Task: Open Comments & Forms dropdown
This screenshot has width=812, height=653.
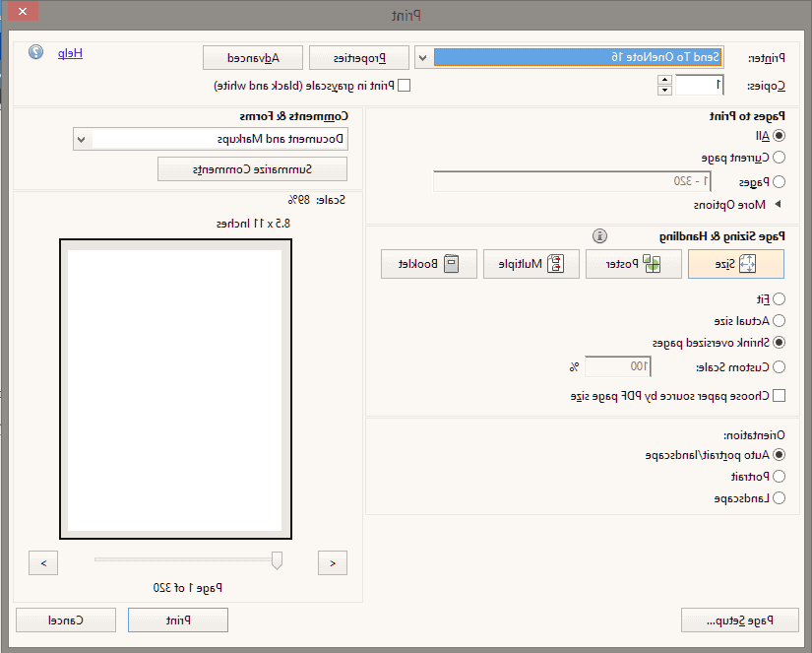Action: pyautogui.click(x=211, y=139)
